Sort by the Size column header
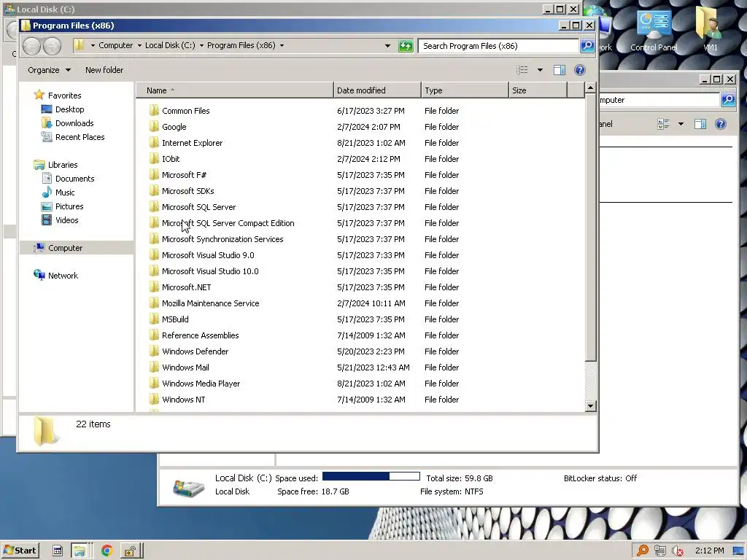 (538, 90)
